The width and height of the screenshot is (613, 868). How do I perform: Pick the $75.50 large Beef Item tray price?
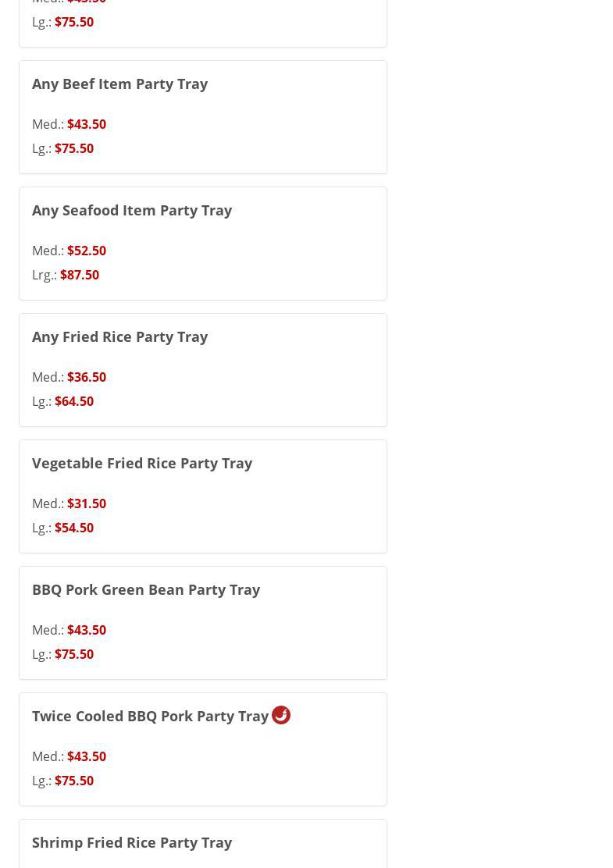pos(74,148)
